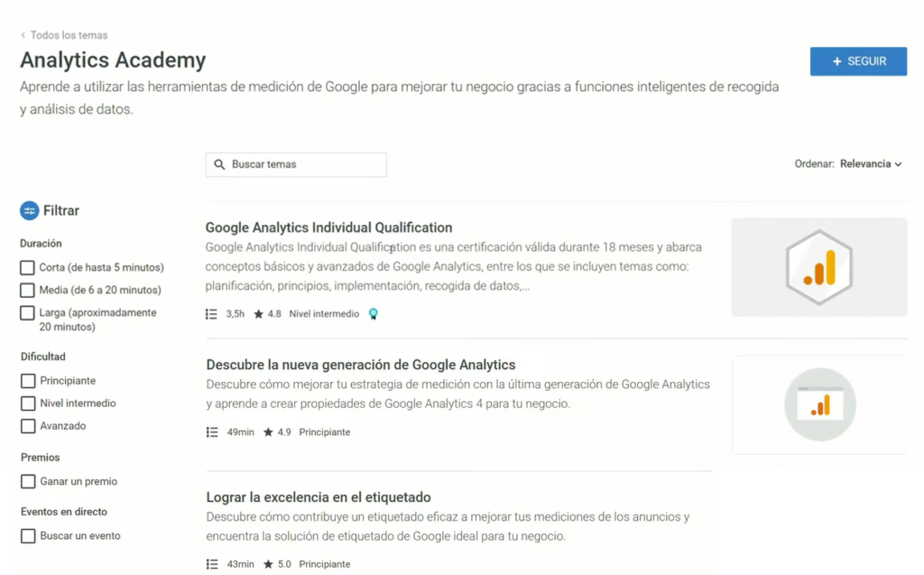
Task: Check the Buscar un evento filter
Action: click(x=26, y=535)
